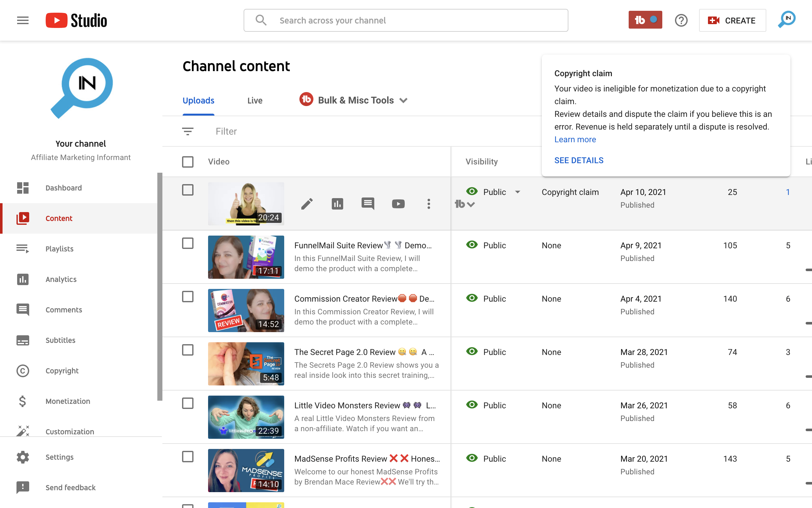
Task: Click the TubeBuddy icon in Bulk & Misc Tools
Action: pyautogui.click(x=306, y=99)
